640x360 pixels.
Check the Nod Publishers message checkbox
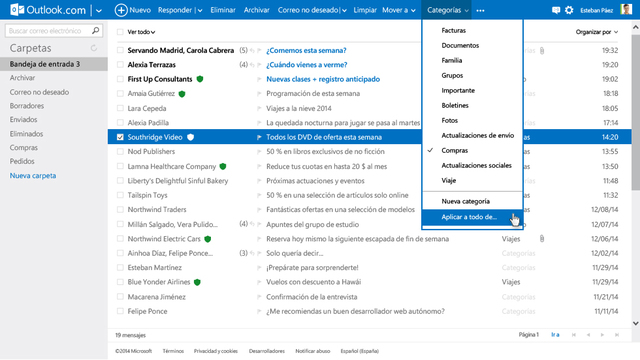click(120, 151)
